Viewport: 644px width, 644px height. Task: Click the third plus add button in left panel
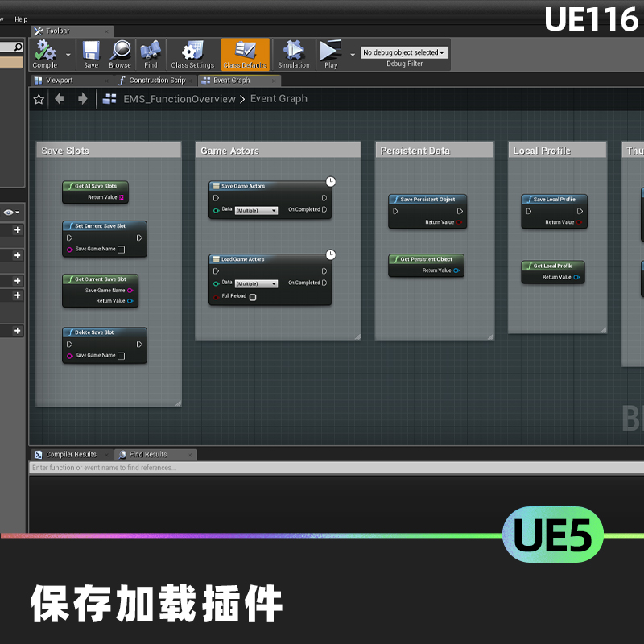[x=17, y=281]
